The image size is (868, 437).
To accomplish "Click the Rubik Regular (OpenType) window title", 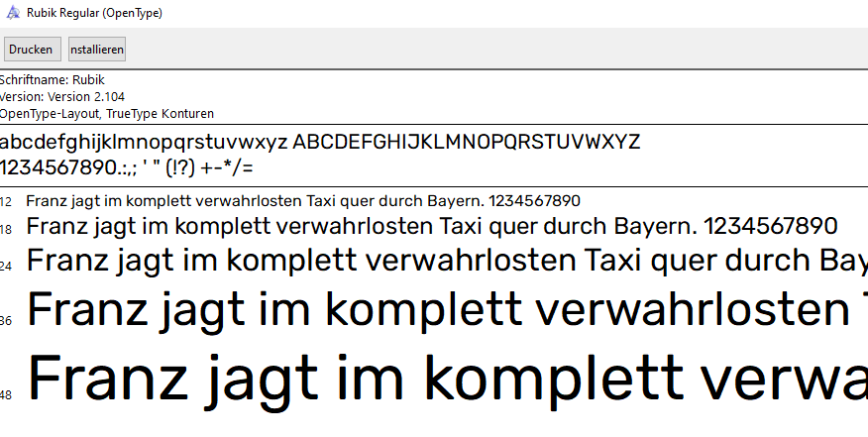I will tap(95, 14).
